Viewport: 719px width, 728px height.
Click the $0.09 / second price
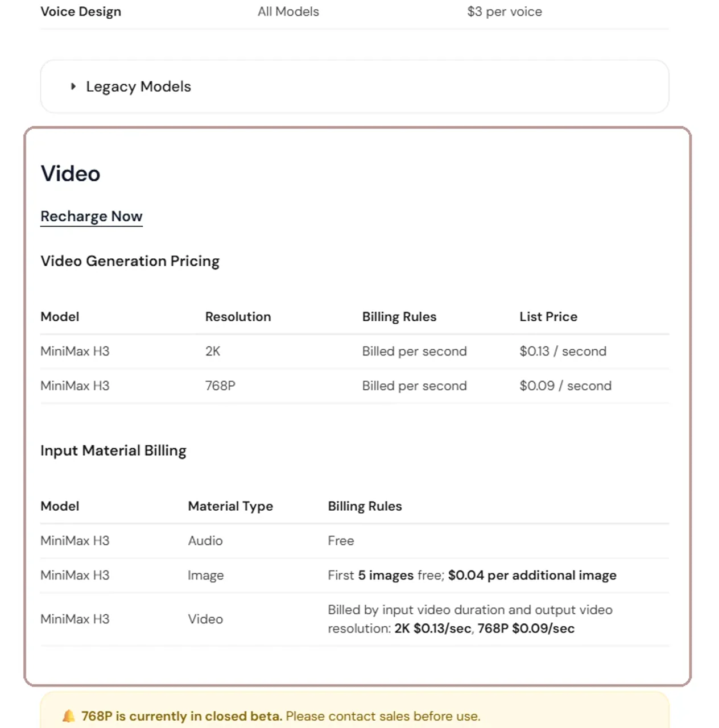(565, 386)
